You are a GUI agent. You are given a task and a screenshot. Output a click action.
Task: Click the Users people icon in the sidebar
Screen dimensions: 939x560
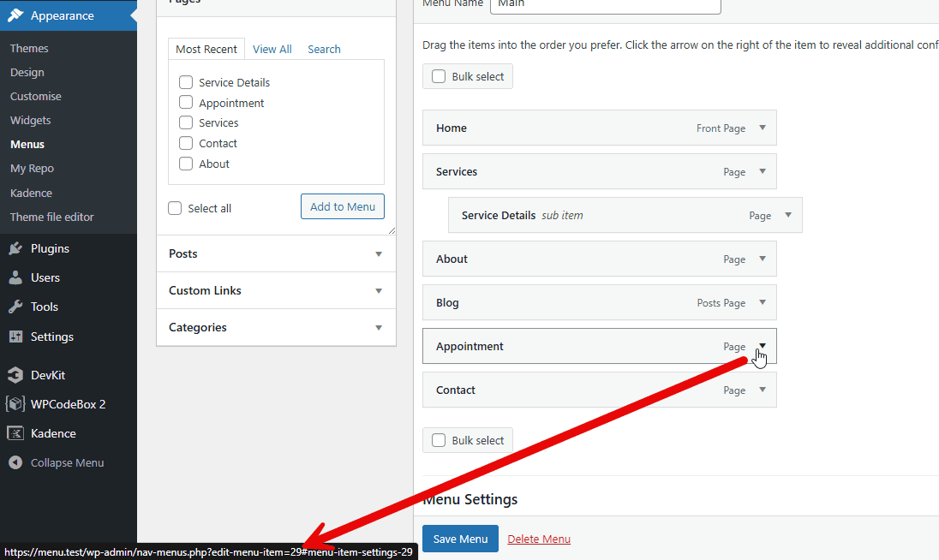coord(15,277)
